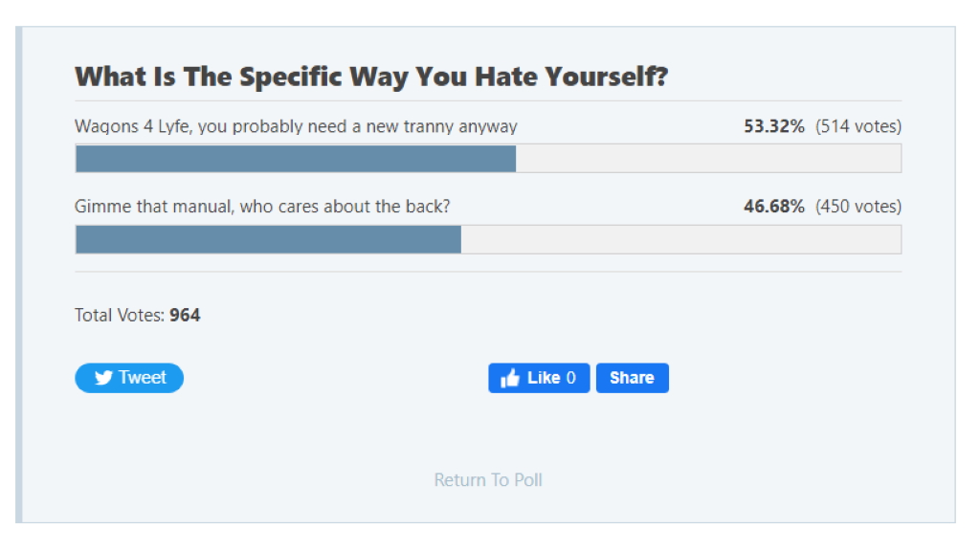
Task: Select the Wagons 4 Lyfe option text
Action: tap(296, 126)
